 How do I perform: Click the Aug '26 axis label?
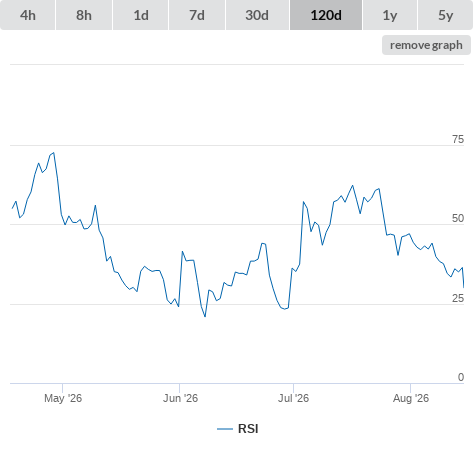(411, 398)
